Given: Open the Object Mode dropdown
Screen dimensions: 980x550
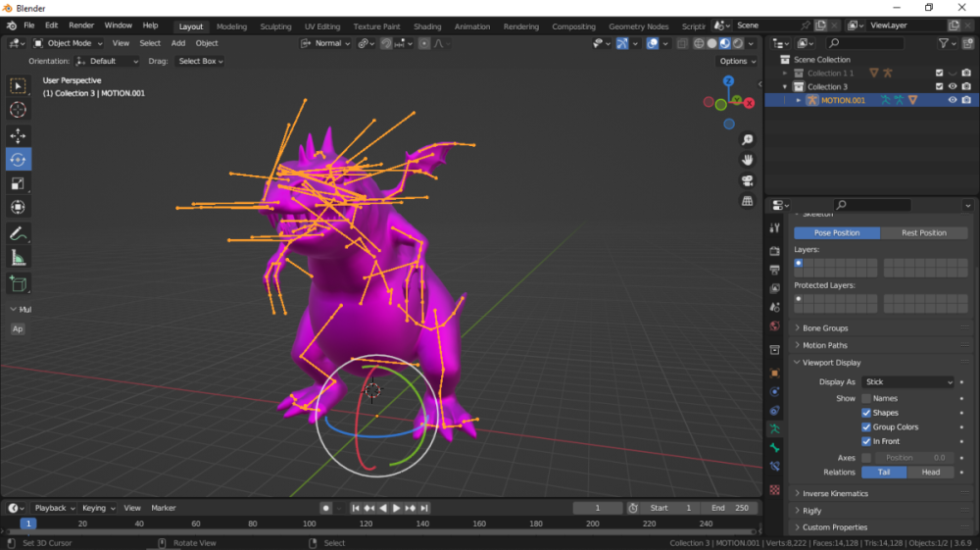Looking at the screenshot, I should point(68,43).
